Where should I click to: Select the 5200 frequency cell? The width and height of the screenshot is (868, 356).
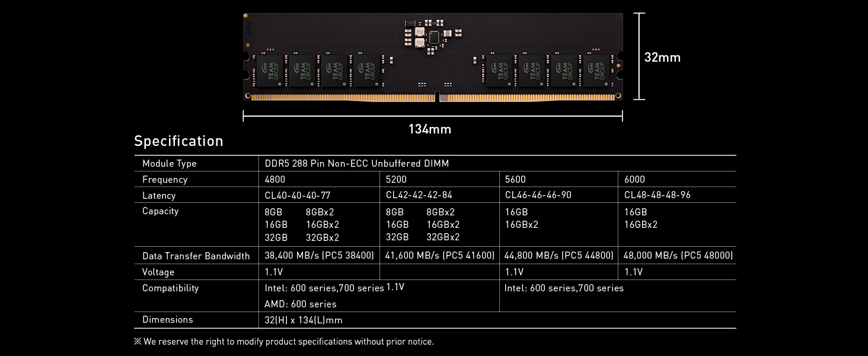[397, 180]
